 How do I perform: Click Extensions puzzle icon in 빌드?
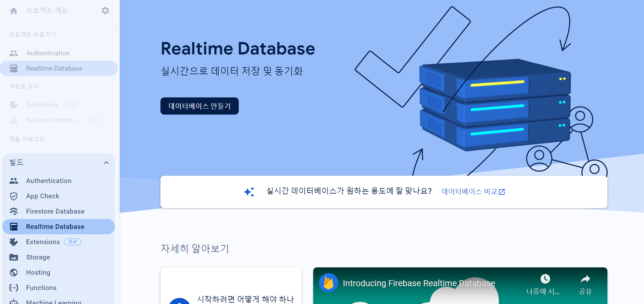pyautogui.click(x=14, y=242)
